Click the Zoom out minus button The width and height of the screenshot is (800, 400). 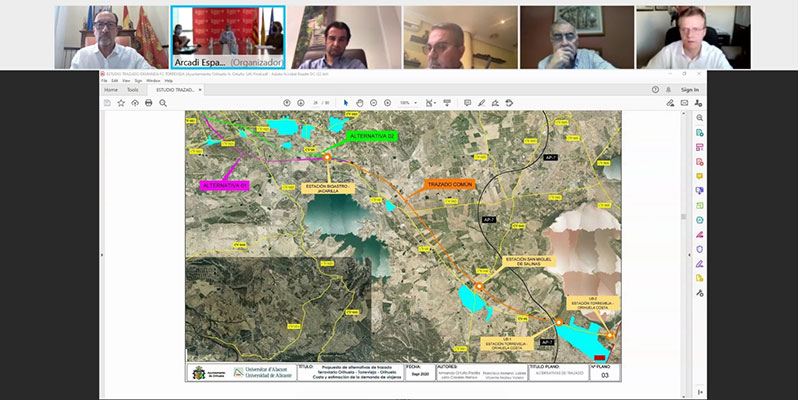click(x=374, y=102)
